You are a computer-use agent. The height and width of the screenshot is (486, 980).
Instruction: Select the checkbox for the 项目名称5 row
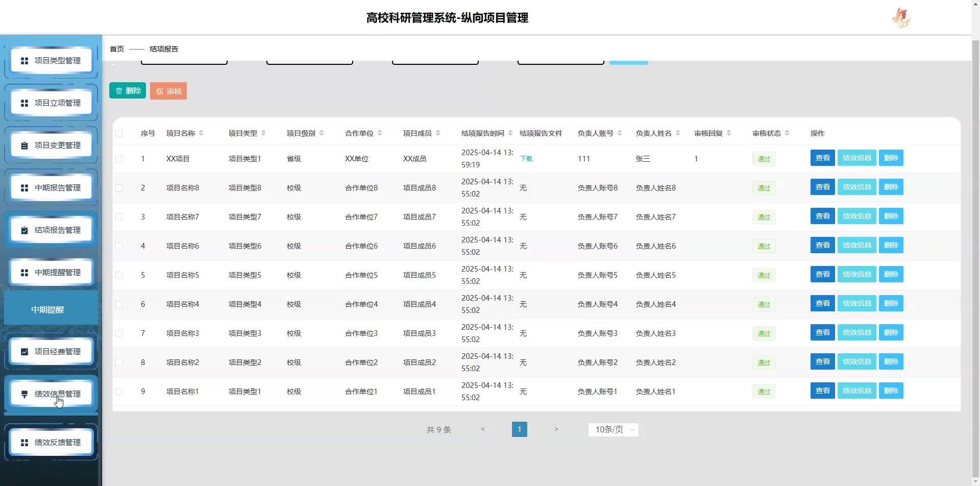119,275
